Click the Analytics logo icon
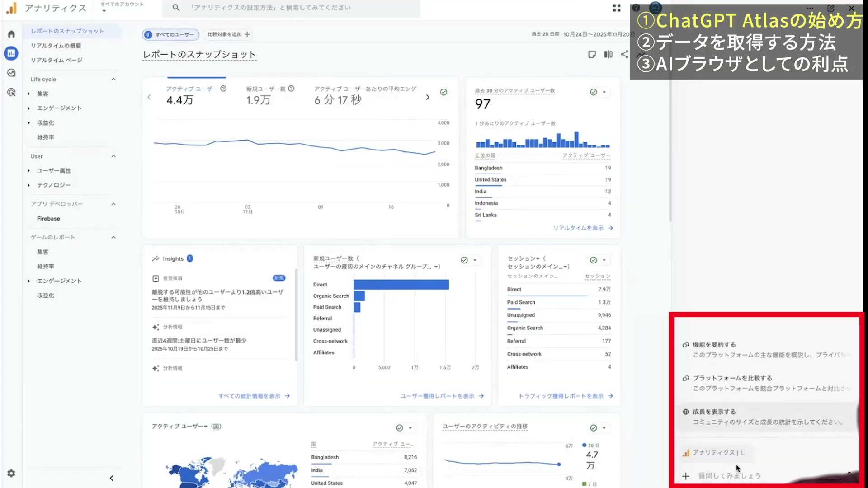This screenshot has height=488, width=868. (11, 8)
